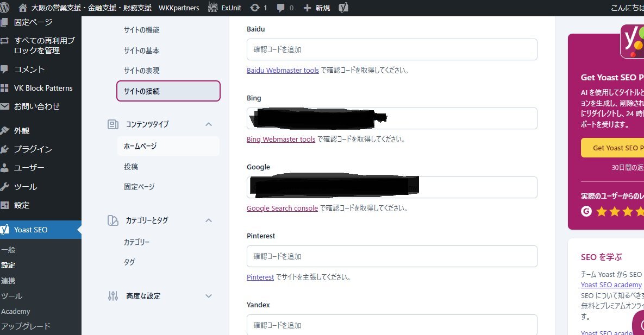The height and width of the screenshot is (335, 644).
Task: Click the Yoast SEO sidebar logo icon
Action: point(4,230)
